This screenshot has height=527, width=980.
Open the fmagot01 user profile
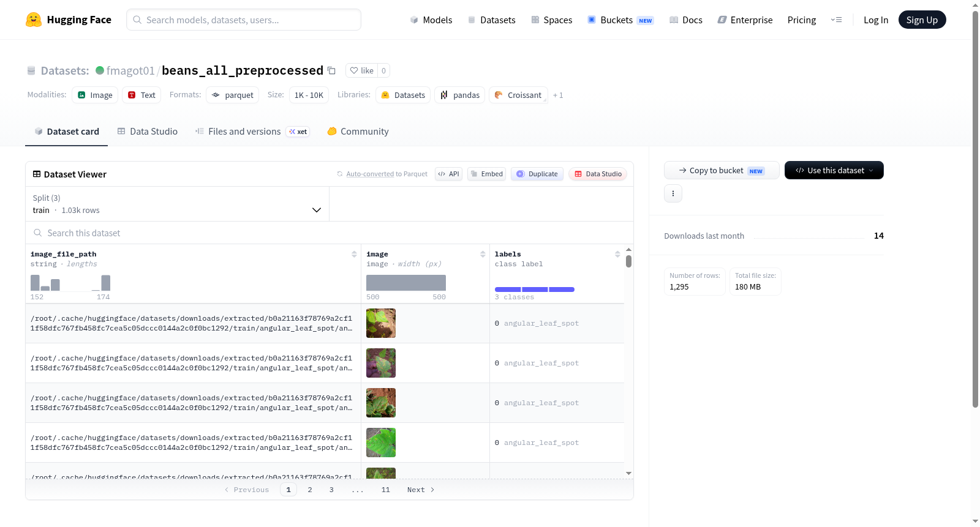click(x=130, y=70)
